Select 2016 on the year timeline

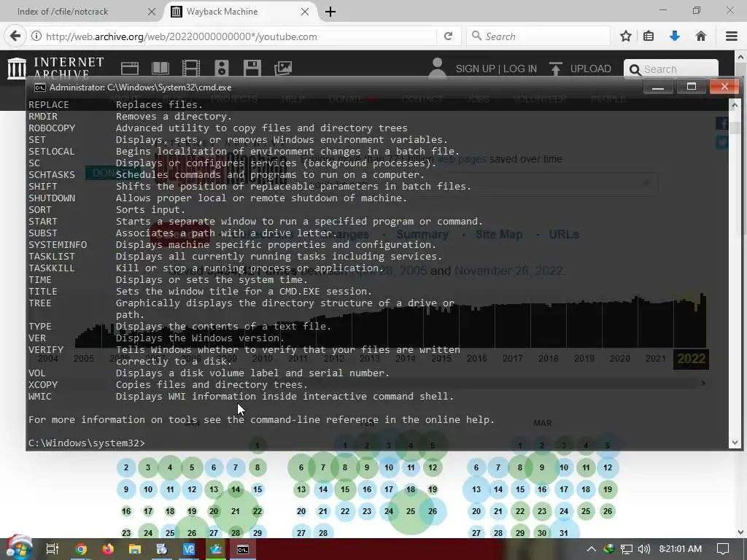[477, 359]
